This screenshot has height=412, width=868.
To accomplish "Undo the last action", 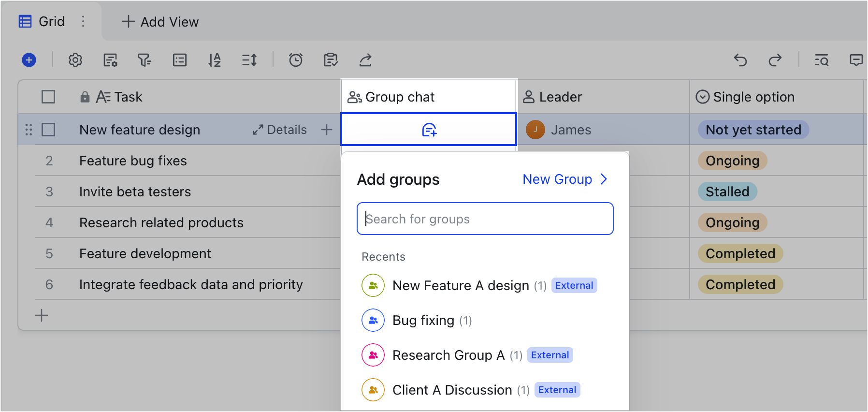I will click(740, 60).
